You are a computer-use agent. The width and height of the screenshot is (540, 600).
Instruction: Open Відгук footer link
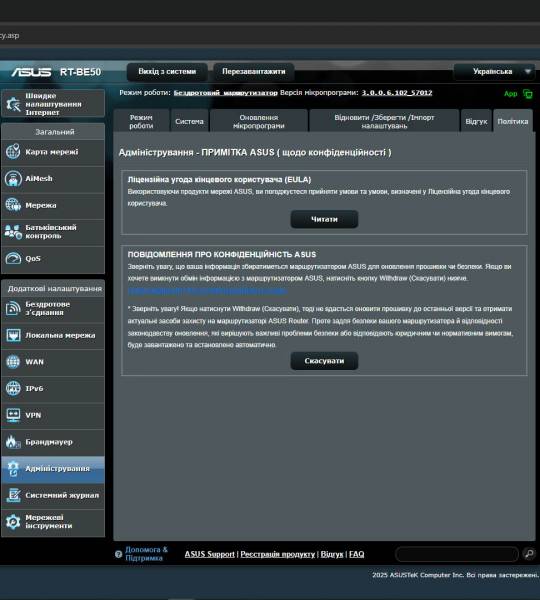pos(332,554)
